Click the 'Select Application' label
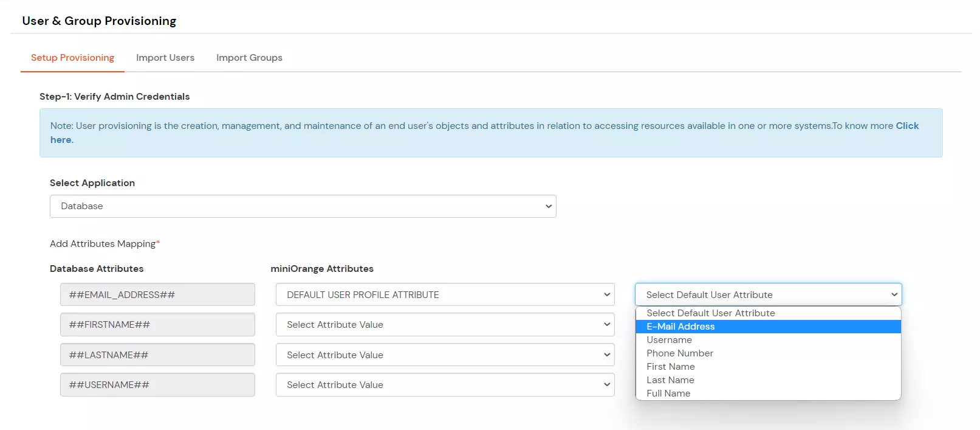 click(x=92, y=183)
